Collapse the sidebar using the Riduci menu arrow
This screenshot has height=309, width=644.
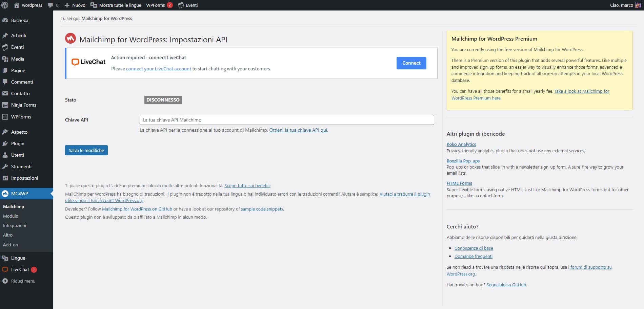[5, 281]
